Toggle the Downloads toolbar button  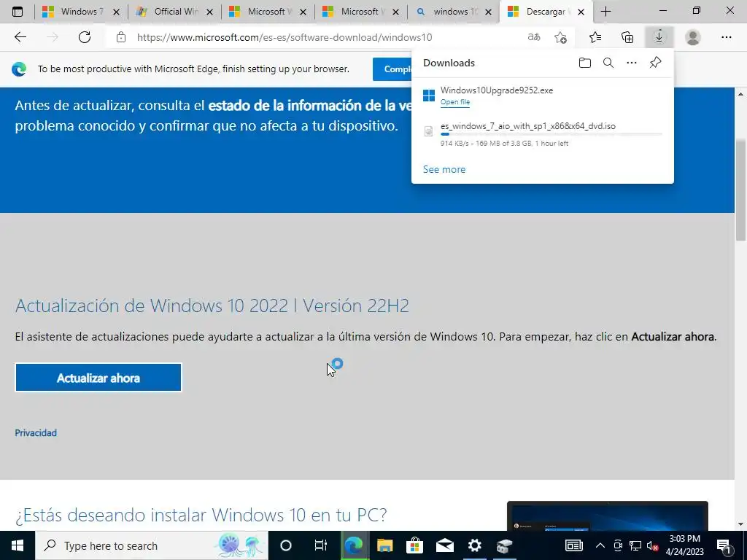659,37
